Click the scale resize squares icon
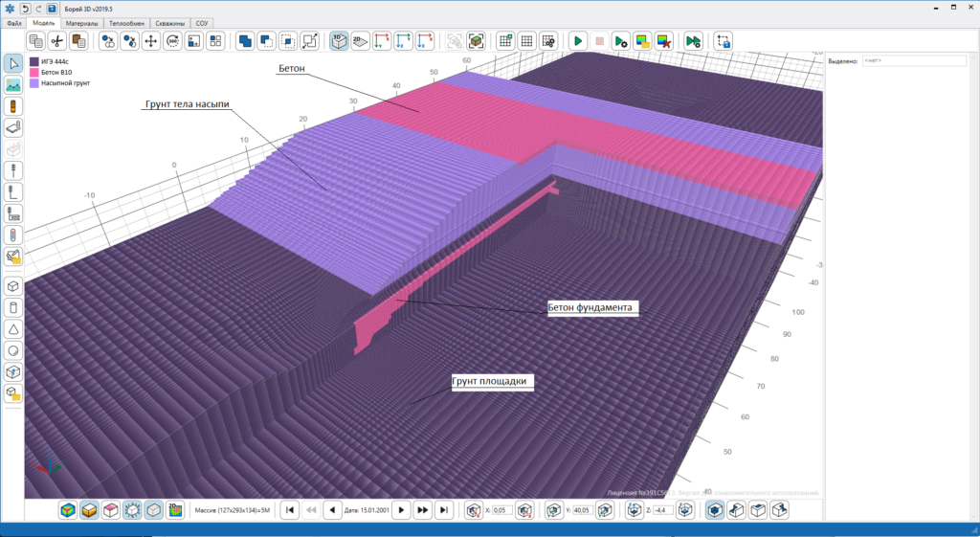This screenshot has height=537, width=980. 309,41
